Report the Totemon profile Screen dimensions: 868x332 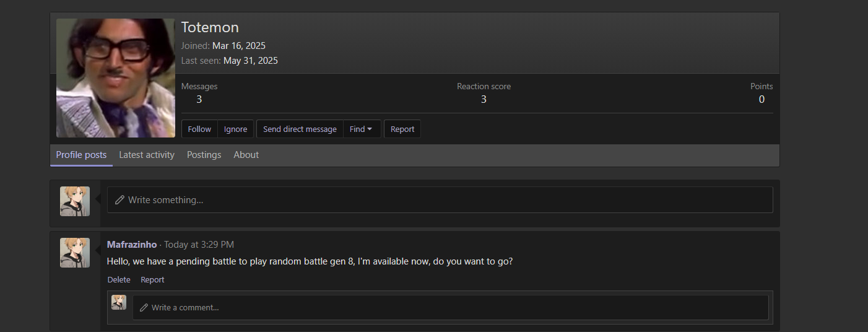pos(402,129)
